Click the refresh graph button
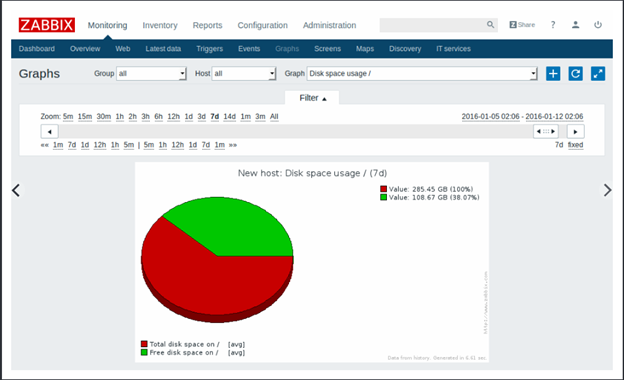The height and width of the screenshot is (380, 624). click(575, 74)
